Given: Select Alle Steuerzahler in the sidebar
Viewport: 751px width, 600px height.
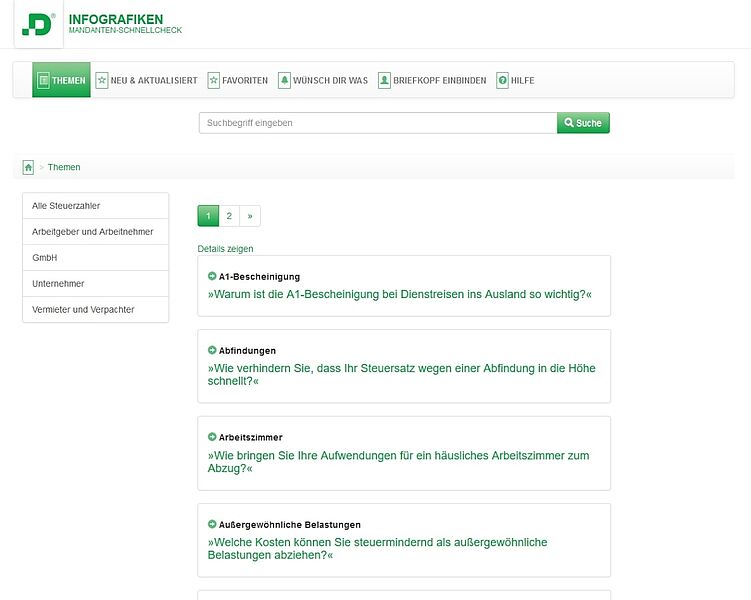Looking at the screenshot, I should tap(66, 206).
